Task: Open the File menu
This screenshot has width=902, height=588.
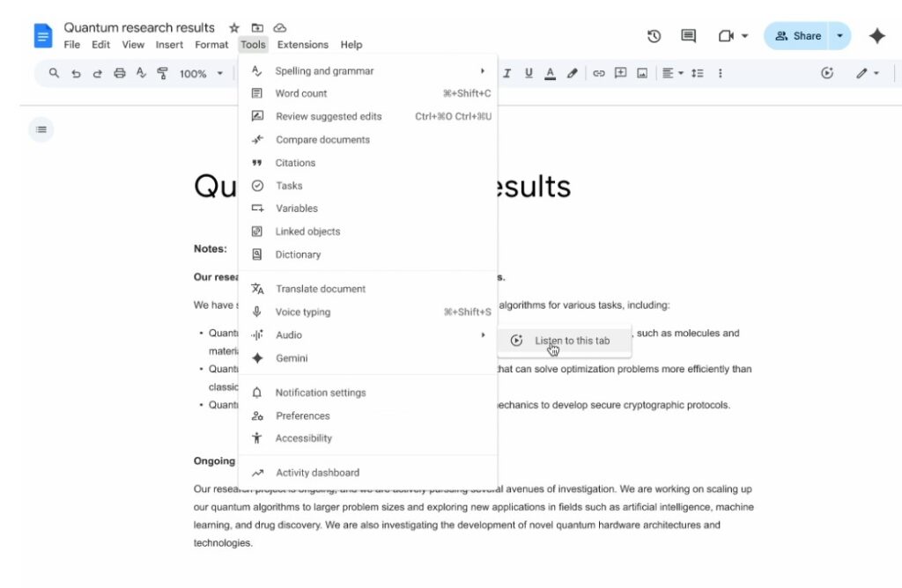Action: pos(72,45)
